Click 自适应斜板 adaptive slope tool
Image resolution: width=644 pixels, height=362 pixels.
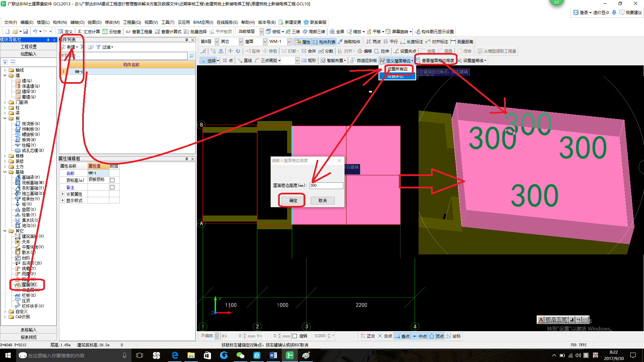coord(364,60)
